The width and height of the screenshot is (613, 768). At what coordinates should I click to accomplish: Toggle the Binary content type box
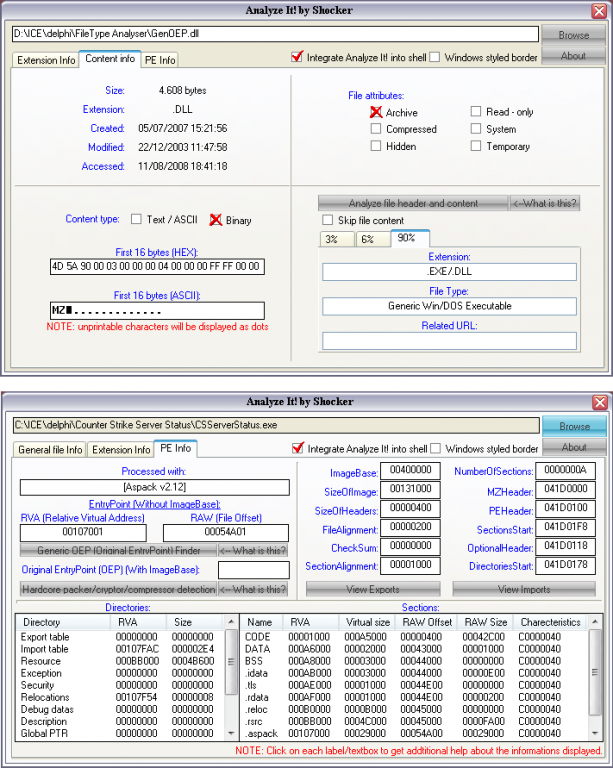(x=215, y=220)
